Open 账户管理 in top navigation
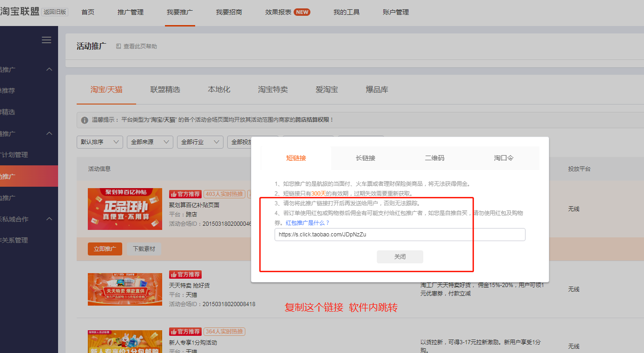644x353 pixels. pyautogui.click(x=396, y=12)
